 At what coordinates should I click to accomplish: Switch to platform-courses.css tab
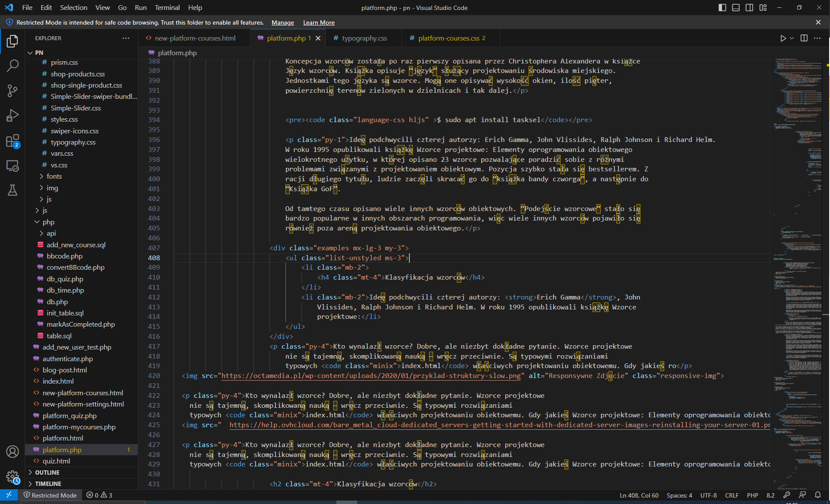pyautogui.click(x=452, y=38)
